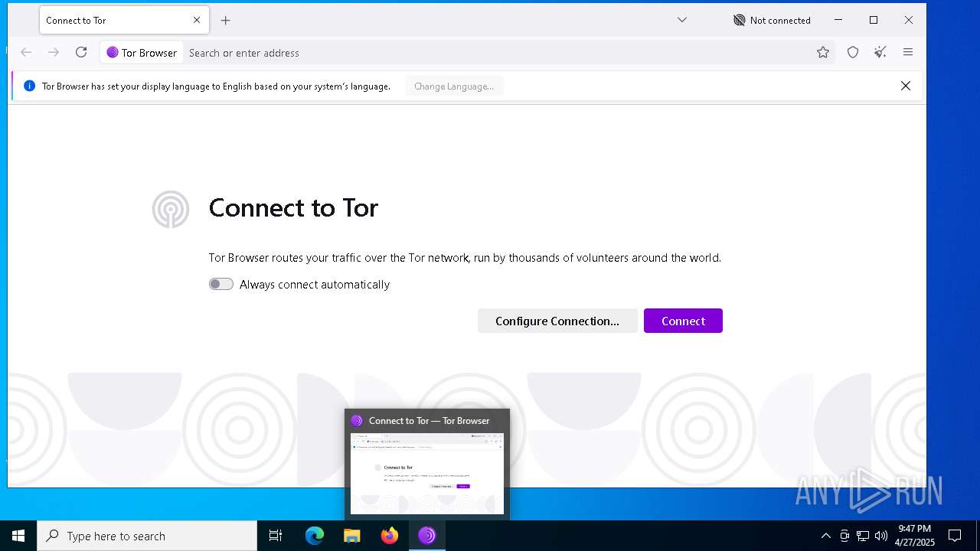Reload the current page

81,52
